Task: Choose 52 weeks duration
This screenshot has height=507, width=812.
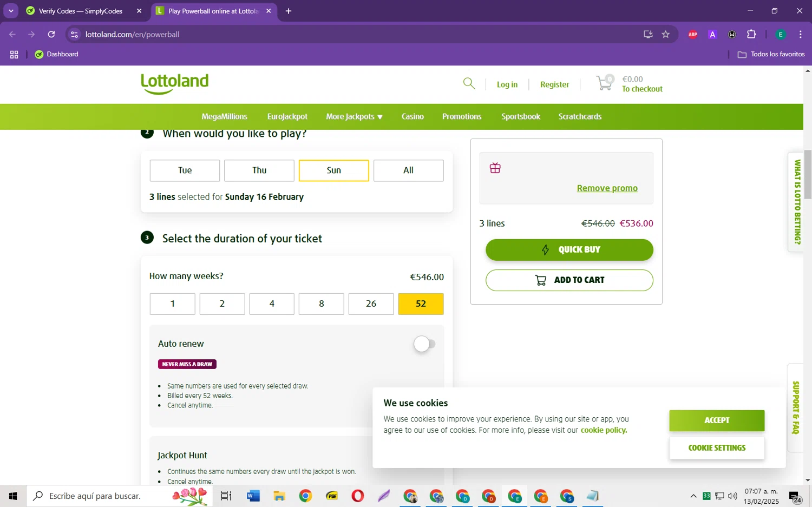Action: point(421,304)
